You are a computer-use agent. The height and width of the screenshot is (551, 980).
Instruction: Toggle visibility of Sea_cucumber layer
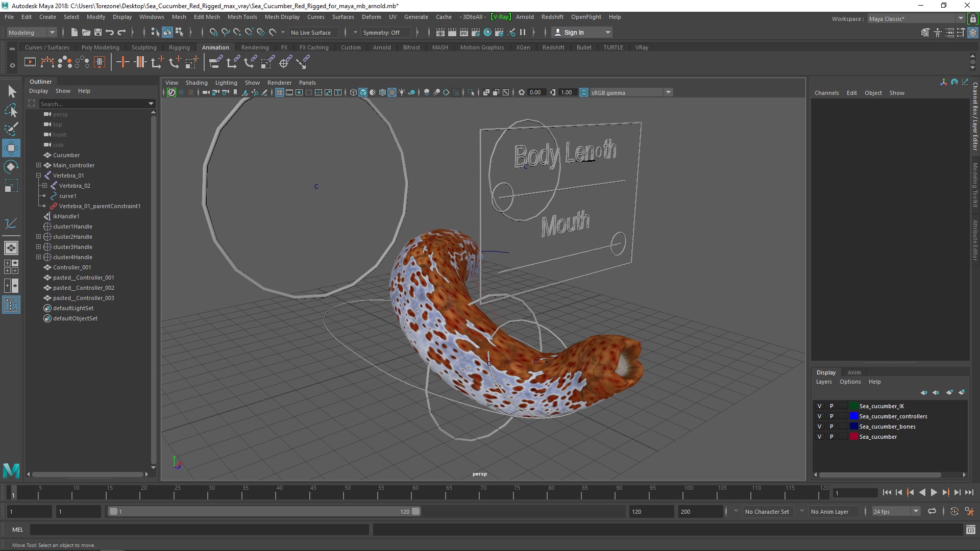pyautogui.click(x=819, y=437)
